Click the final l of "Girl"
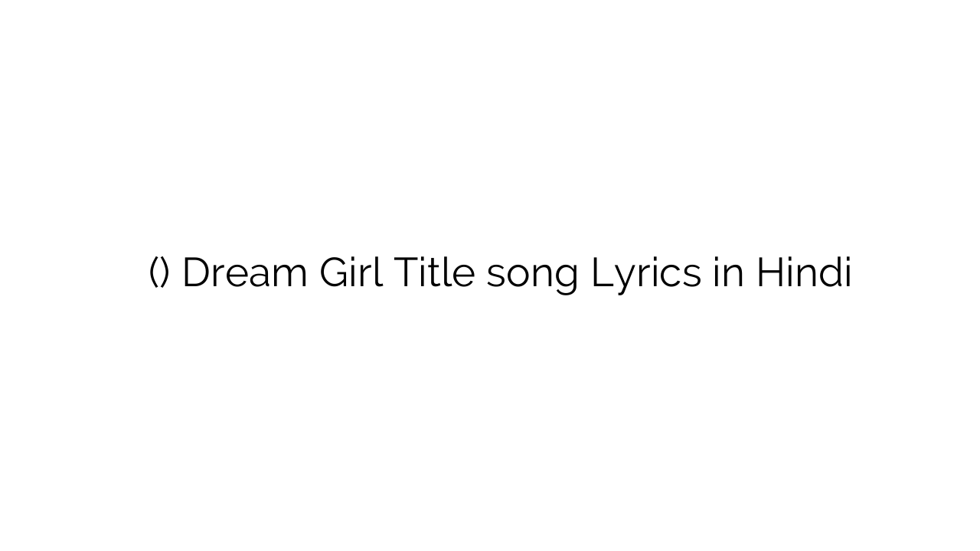This screenshot has width=980, height=551. coord(379,272)
